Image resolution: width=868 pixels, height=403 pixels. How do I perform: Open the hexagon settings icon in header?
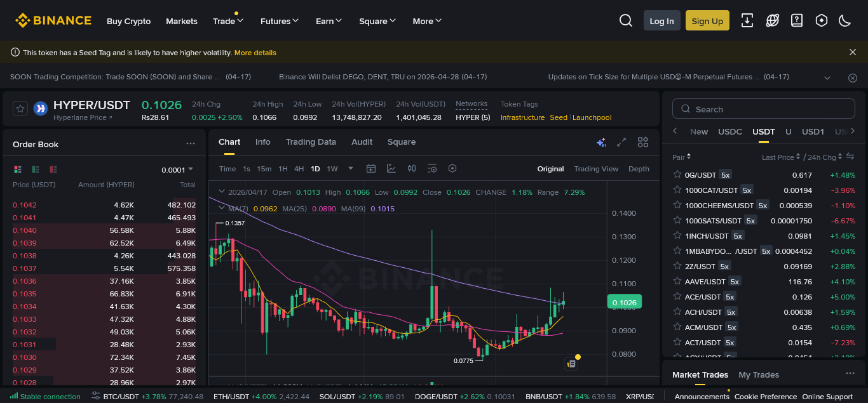pos(822,21)
